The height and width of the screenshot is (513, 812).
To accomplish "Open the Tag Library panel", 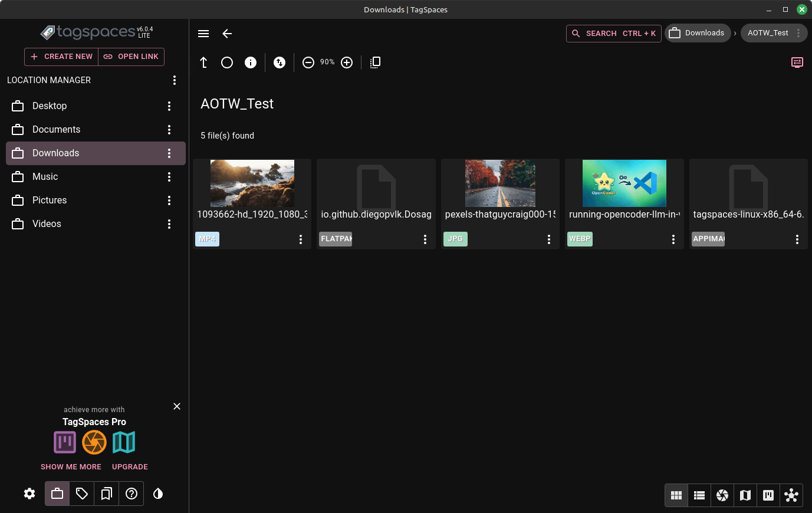I will click(81, 494).
